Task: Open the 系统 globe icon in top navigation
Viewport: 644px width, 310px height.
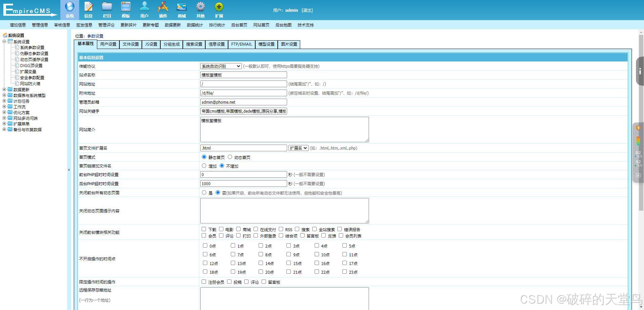Action: click(70, 10)
